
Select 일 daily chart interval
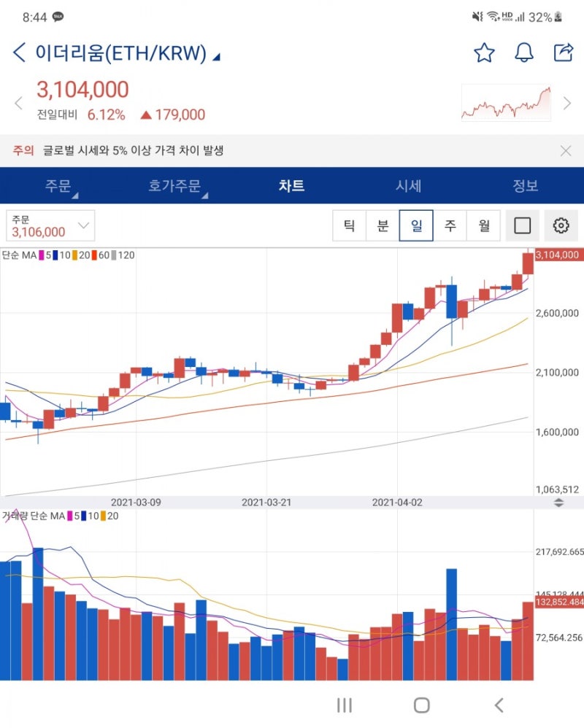tap(416, 225)
